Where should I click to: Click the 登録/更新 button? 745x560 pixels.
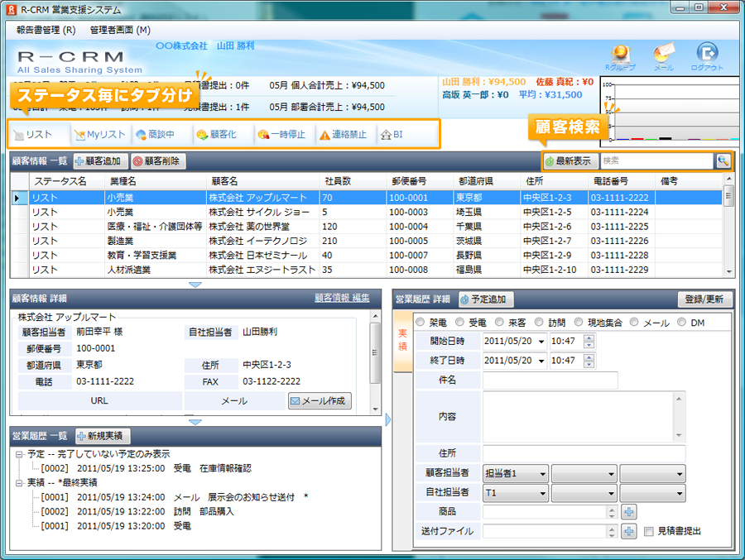click(704, 299)
